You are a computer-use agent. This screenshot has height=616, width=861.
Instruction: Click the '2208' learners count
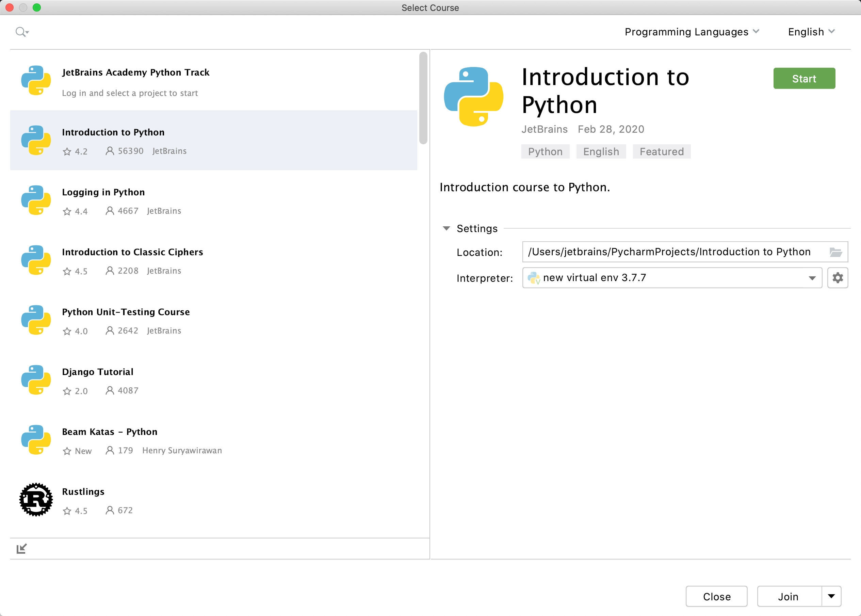(128, 271)
